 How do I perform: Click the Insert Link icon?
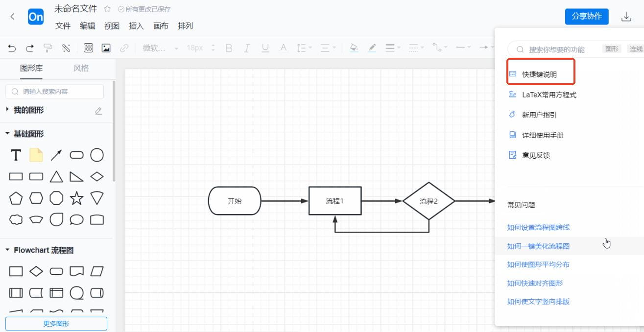click(124, 48)
